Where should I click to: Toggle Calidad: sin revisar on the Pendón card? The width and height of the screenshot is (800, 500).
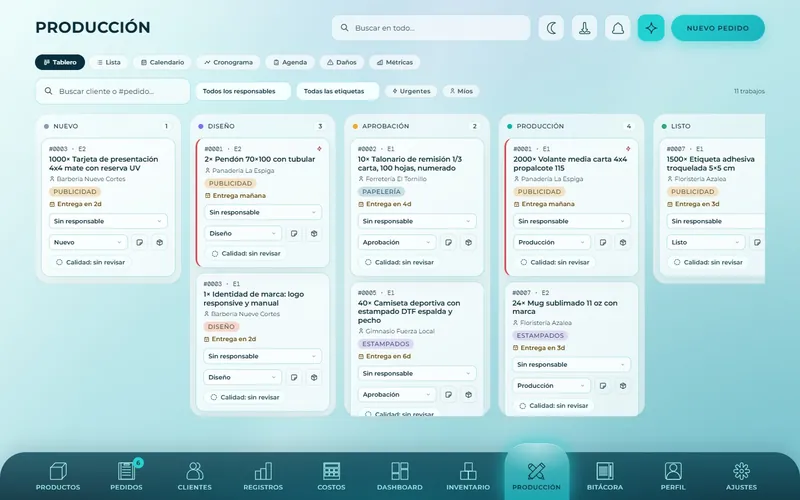click(x=246, y=253)
